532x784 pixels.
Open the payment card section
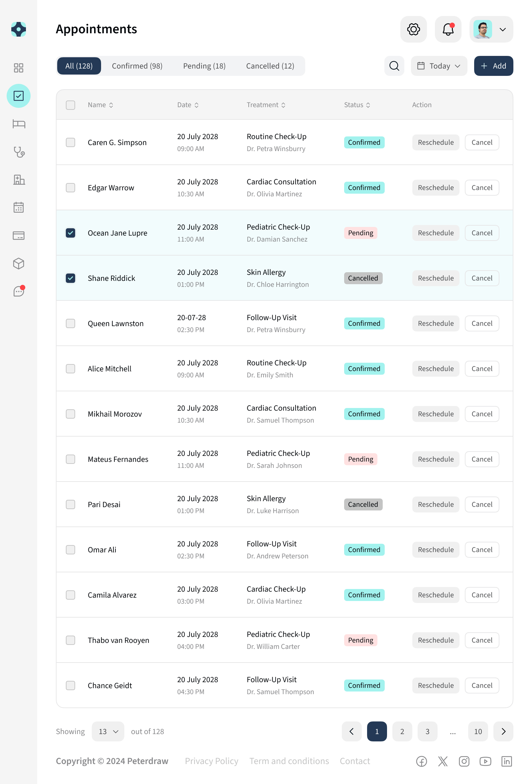pos(19,236)
